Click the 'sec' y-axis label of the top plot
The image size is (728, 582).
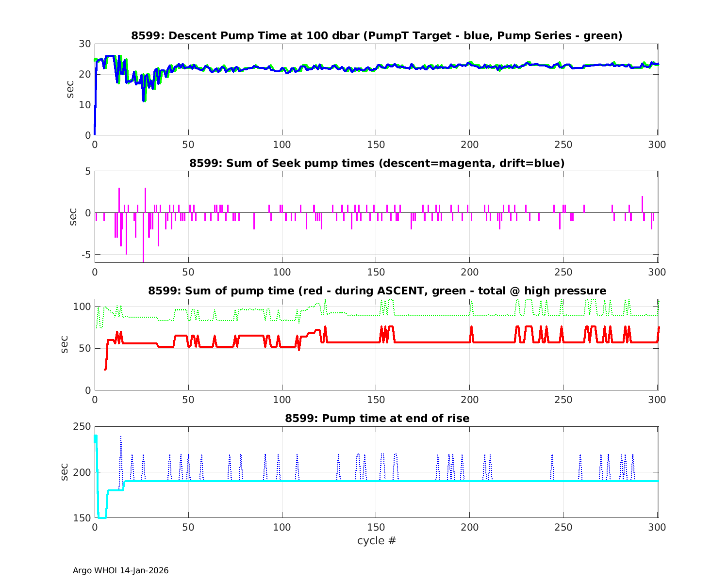pos(71,89)
